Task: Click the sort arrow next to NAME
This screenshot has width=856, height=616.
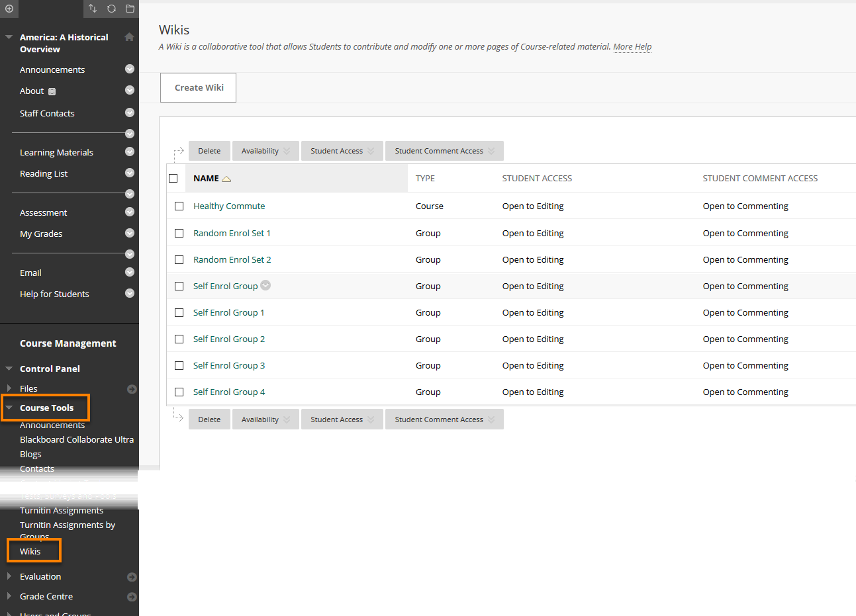Action: [x=226, y=179]
